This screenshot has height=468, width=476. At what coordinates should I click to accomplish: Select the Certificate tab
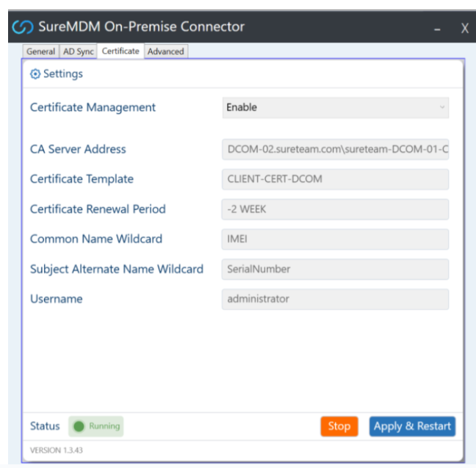[x=120, y=51]
